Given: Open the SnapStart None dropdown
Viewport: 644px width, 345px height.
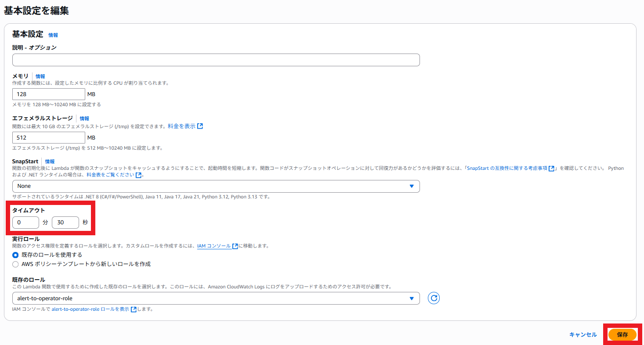Looking at the screenshot, I should (216, 186).
